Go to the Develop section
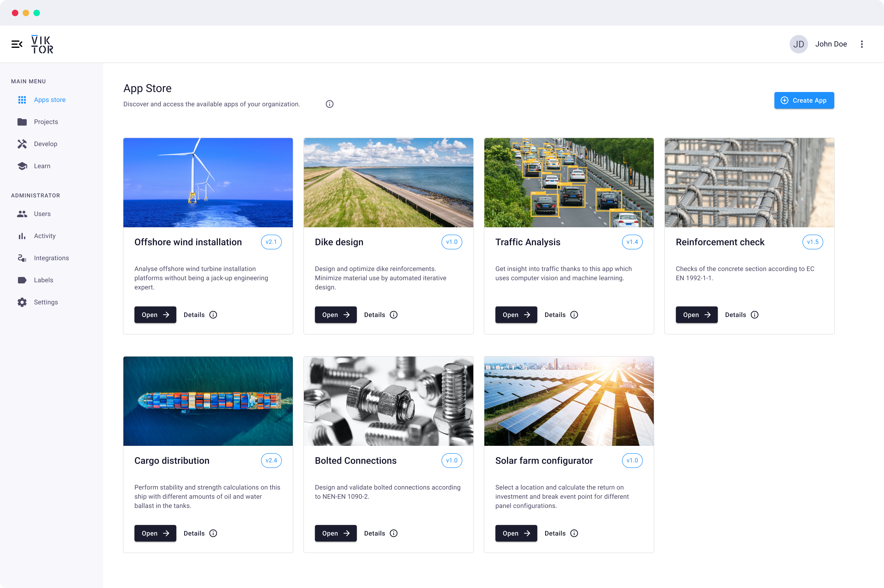Image resolution: width=884 pixels, height=588 pixels. [45, 144]
